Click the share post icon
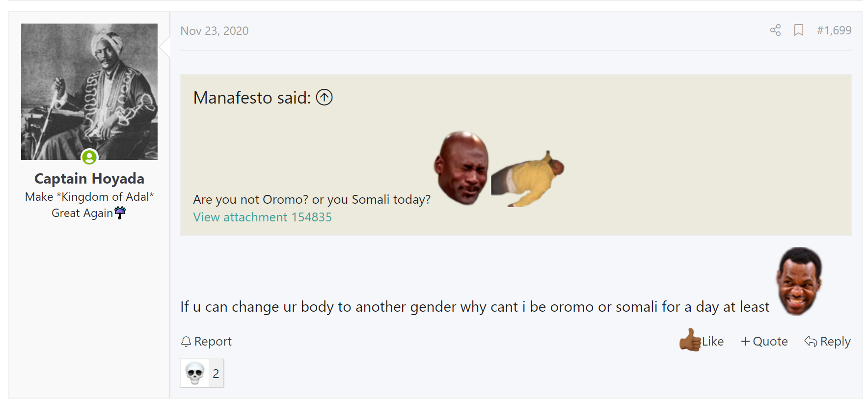The image size is (868, 403). pos(775,30)
